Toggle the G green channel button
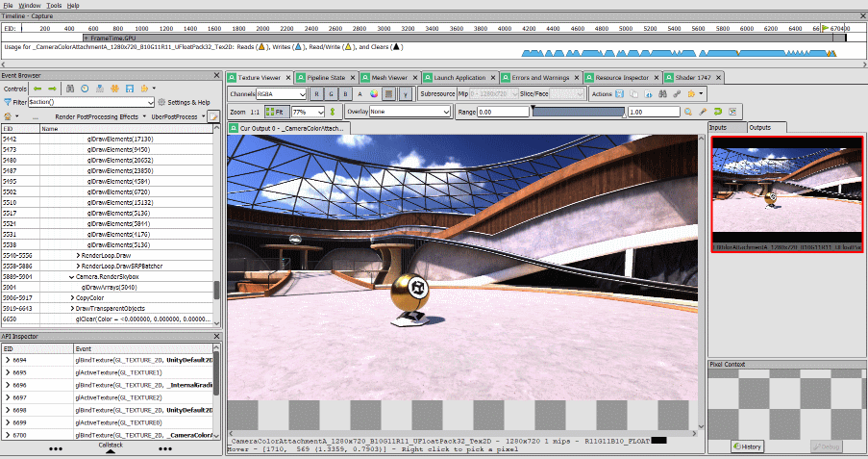Image resolution: width=868 pixels, height=459 pixels. 331,93
